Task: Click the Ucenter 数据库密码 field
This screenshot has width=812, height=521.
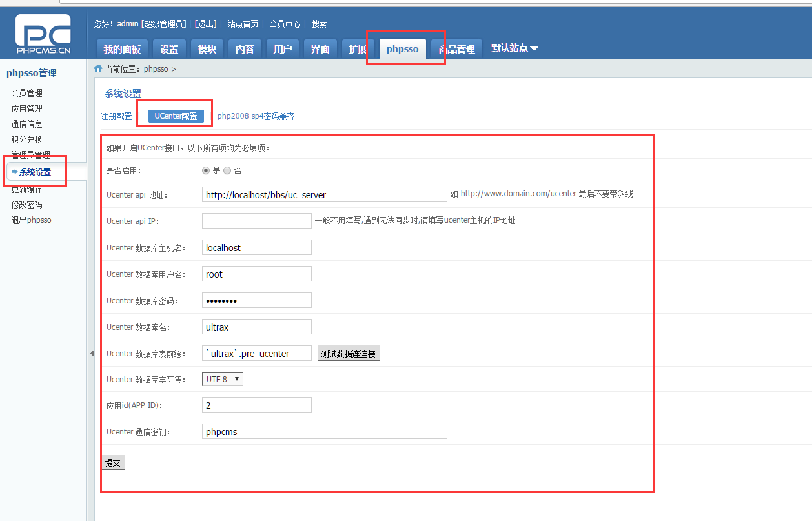Action: click(256, 300)
